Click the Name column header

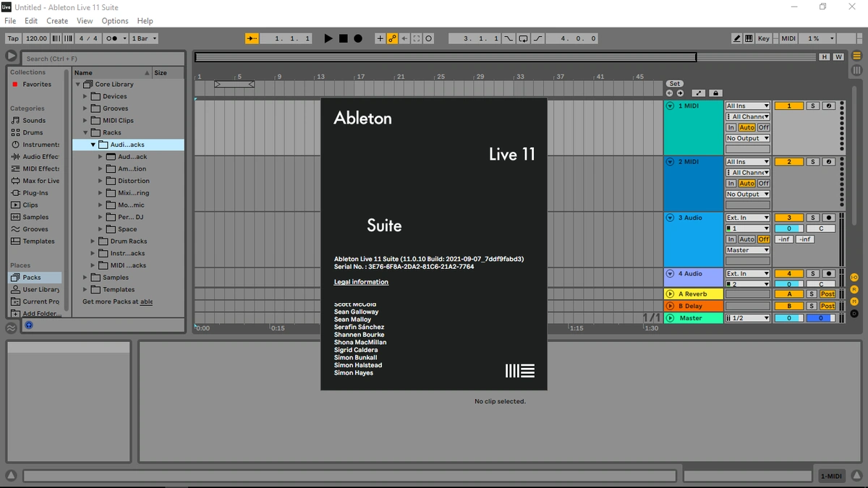[111, 72]
